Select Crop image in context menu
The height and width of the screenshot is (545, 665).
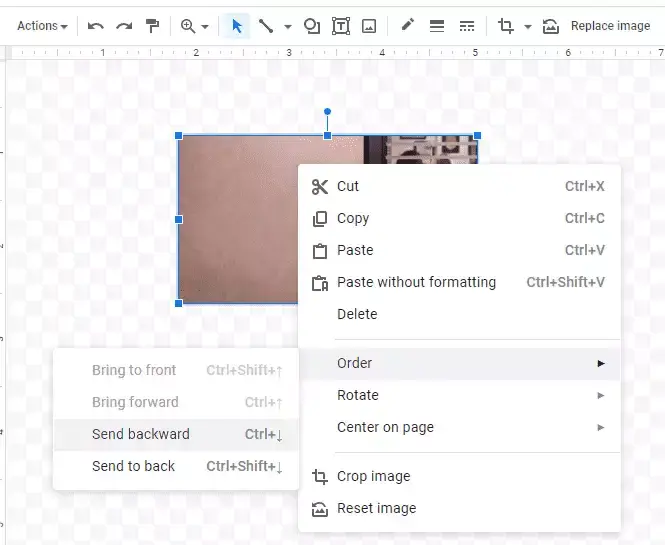[459, 476]
